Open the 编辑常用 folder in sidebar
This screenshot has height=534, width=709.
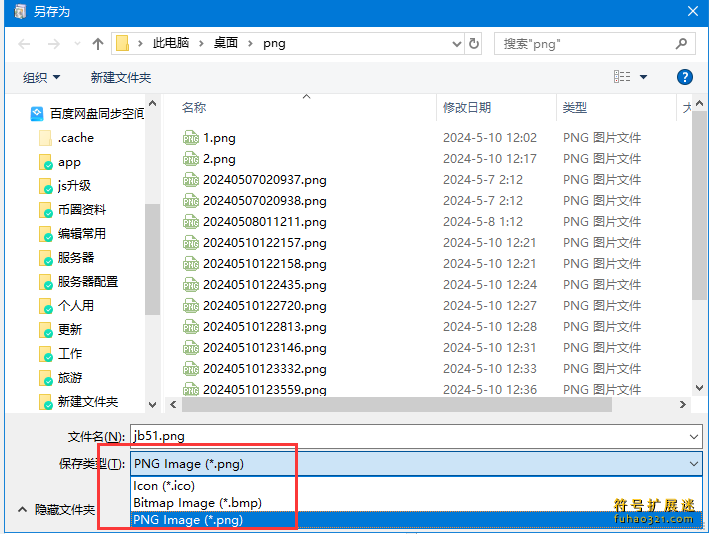(73, 233)
